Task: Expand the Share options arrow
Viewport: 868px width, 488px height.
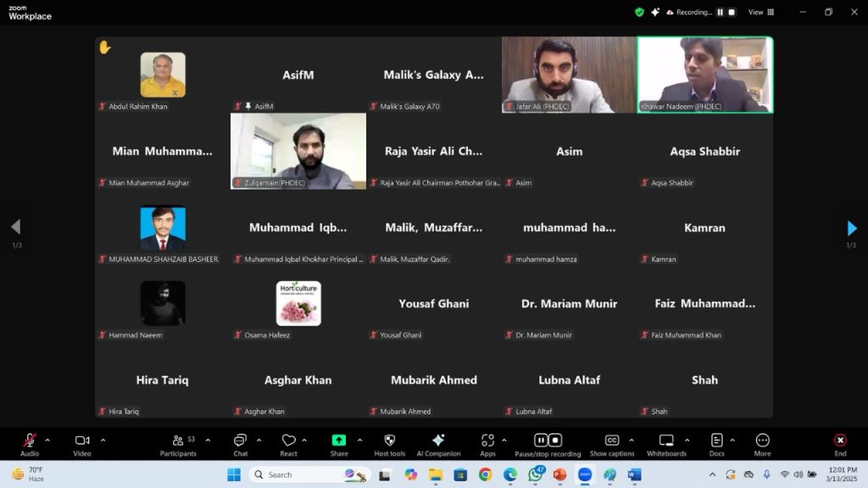Action: click(x=359, y=440)
